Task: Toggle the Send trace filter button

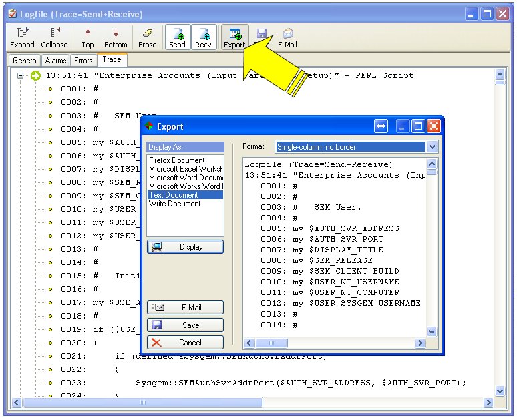Action: (178, 37)
